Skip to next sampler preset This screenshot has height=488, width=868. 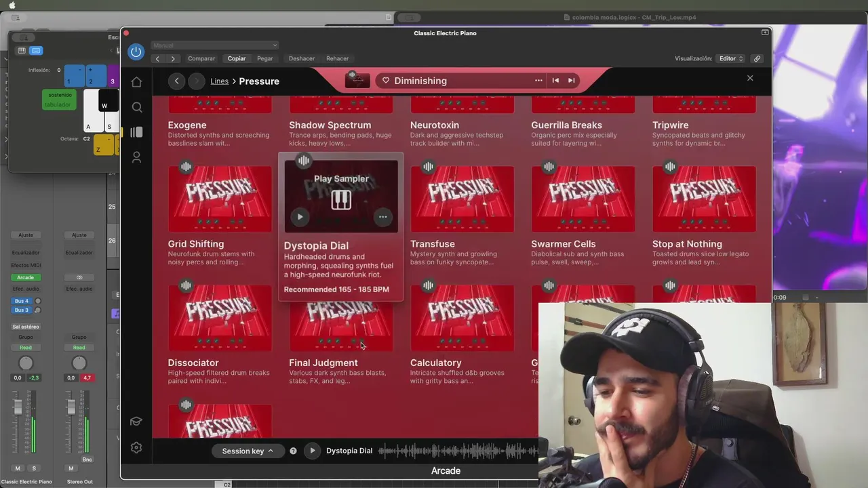pyautogui.click(x=572, y=81)
